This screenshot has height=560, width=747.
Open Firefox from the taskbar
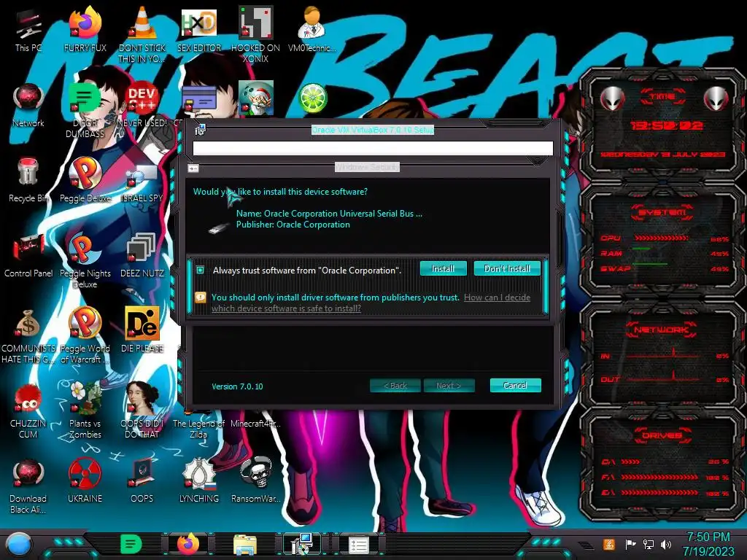pyautogui.click(x=188, y=544)
